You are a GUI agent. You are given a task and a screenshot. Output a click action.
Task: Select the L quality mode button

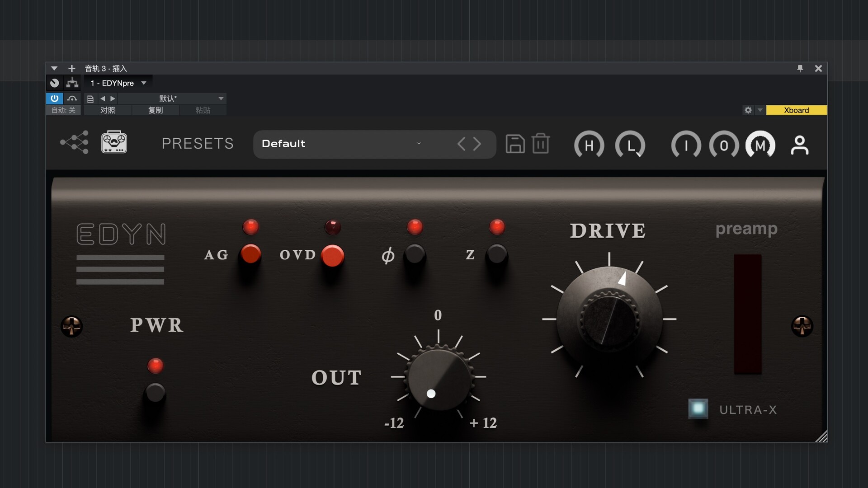630,145
